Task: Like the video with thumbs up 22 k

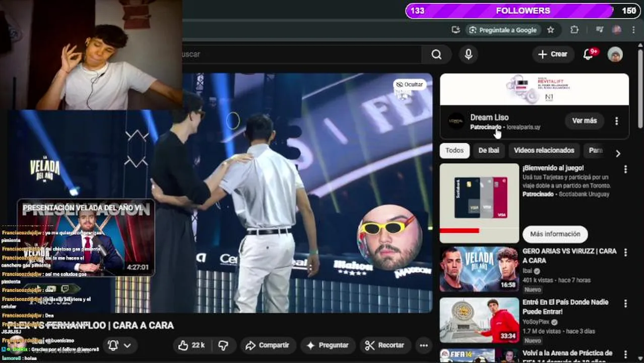Action: point(191,345)
